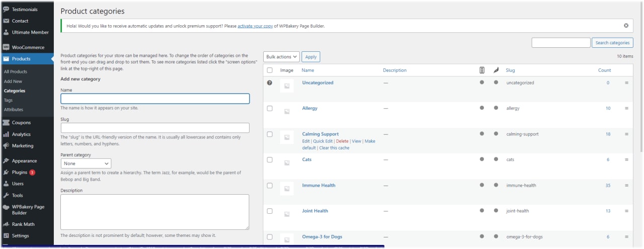
Task: Open Testimonials menu icon in sidebar
Action: [6, 9]
